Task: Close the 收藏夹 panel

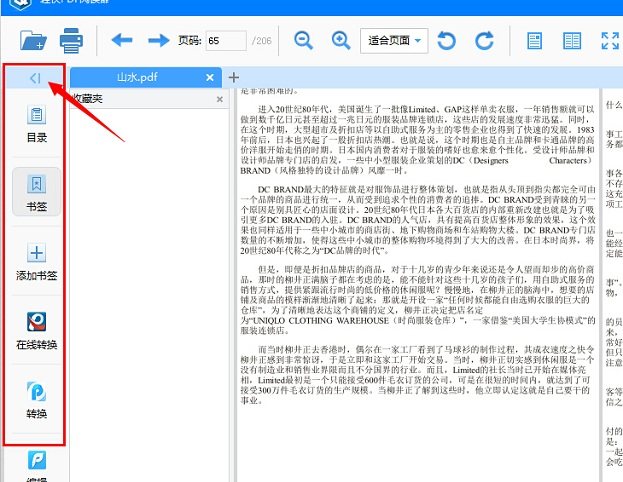Action: [x=220, y=99]
